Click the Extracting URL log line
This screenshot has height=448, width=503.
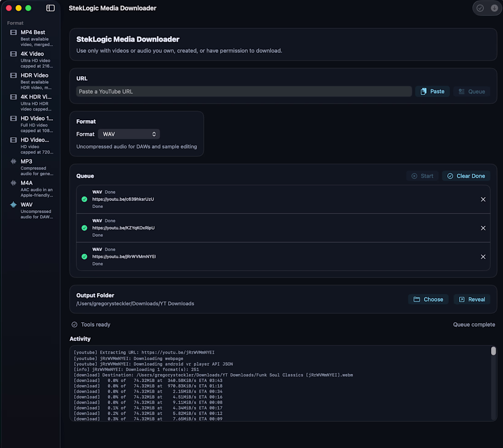(144, 352)
